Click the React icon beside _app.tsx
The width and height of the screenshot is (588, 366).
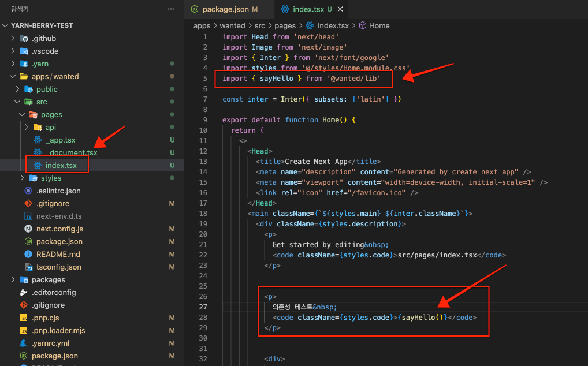tap(38, 140)
